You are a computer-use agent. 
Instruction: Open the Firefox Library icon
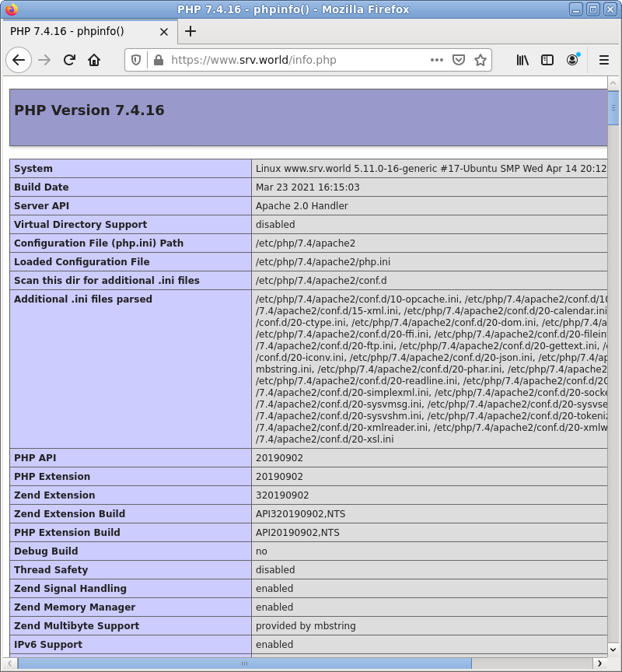click(522, 59)
